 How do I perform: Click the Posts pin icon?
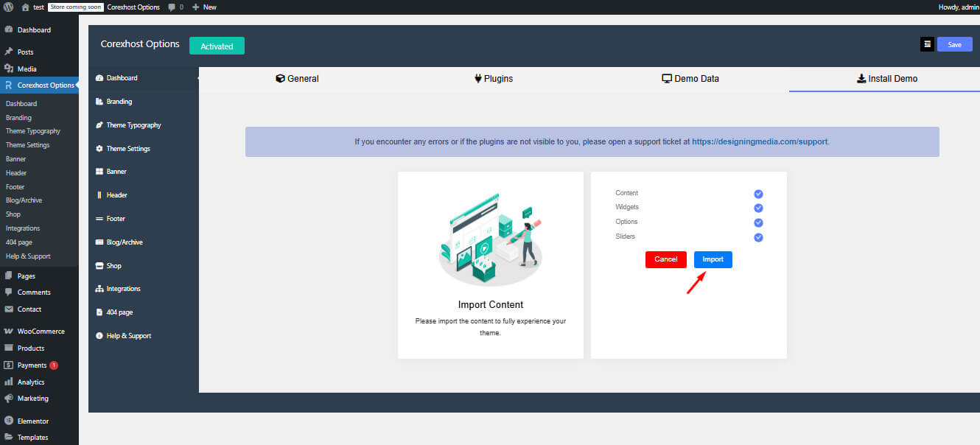[x=9, y=52]
